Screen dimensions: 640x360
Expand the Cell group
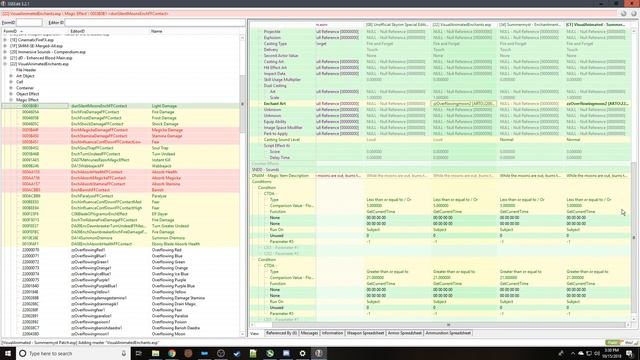(x=11, y=82)
